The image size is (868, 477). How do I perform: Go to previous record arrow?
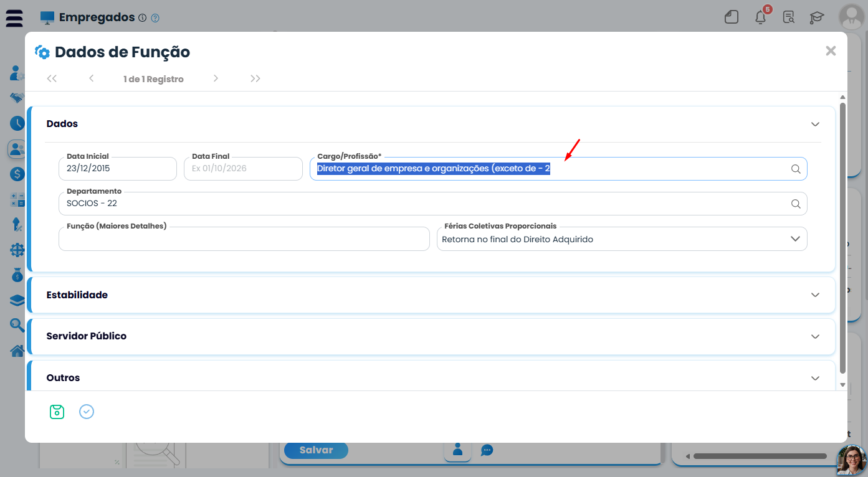click(x=92, y=78)
